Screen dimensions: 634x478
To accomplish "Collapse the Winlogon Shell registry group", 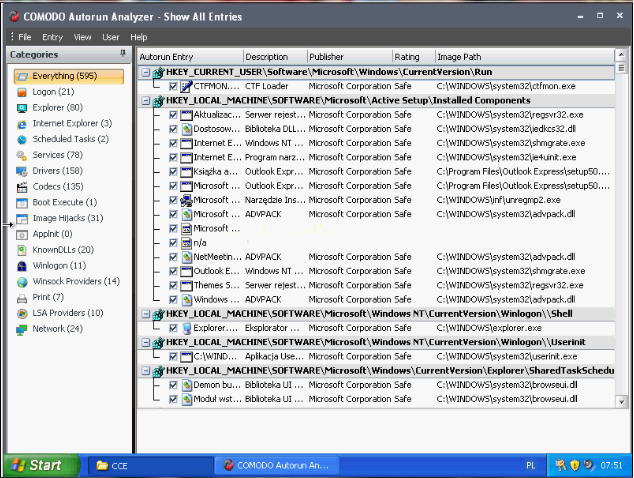I will click(x=146, y=314).
